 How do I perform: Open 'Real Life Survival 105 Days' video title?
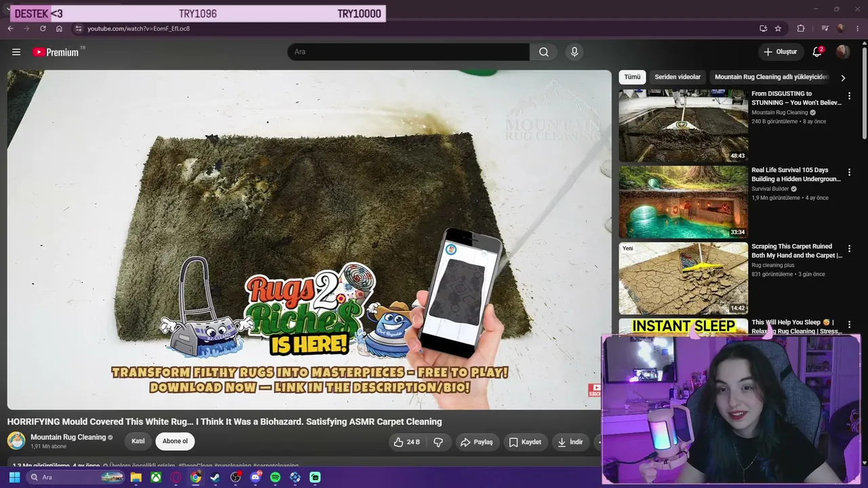(796, 175)
